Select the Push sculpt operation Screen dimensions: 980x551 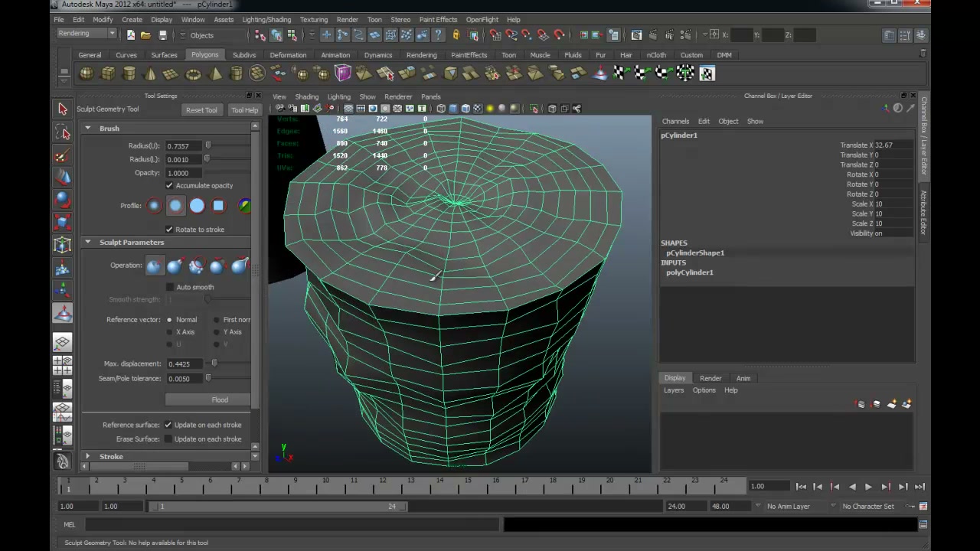tap(154, 265)
